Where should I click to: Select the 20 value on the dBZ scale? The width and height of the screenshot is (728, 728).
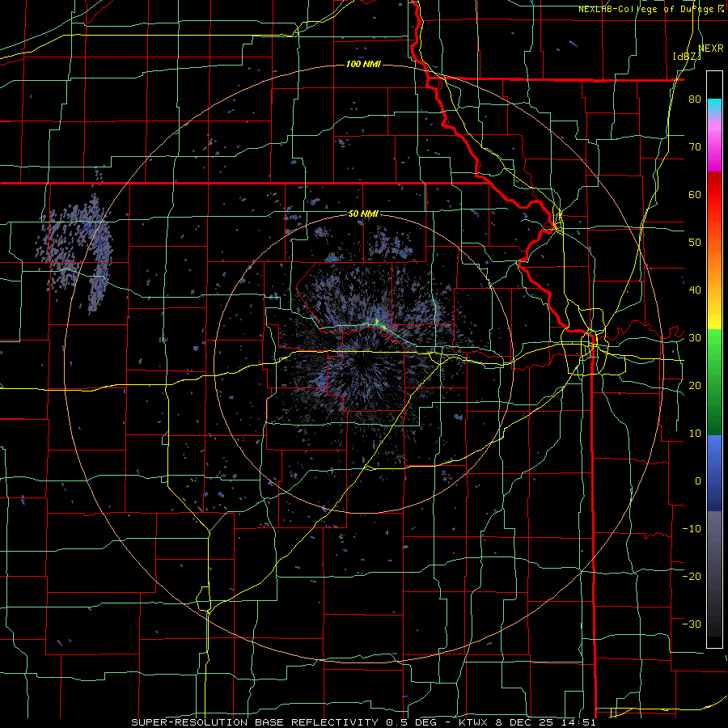[x=695, y=385]
